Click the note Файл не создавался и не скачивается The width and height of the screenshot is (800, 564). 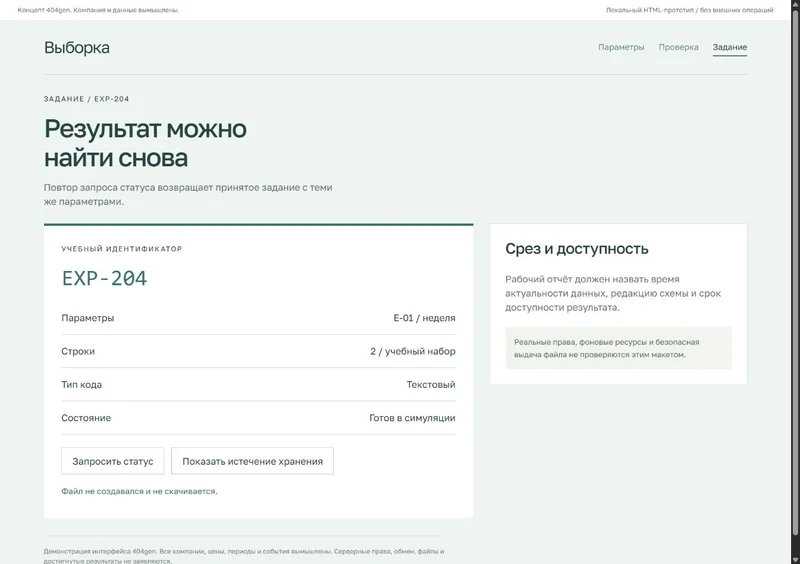[x=139, y=491]
